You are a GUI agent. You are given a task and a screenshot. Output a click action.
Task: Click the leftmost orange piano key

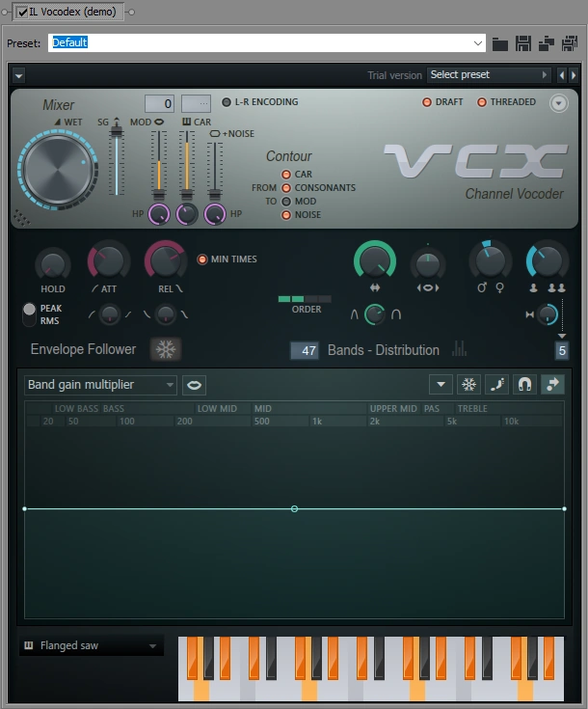[192, 658]
